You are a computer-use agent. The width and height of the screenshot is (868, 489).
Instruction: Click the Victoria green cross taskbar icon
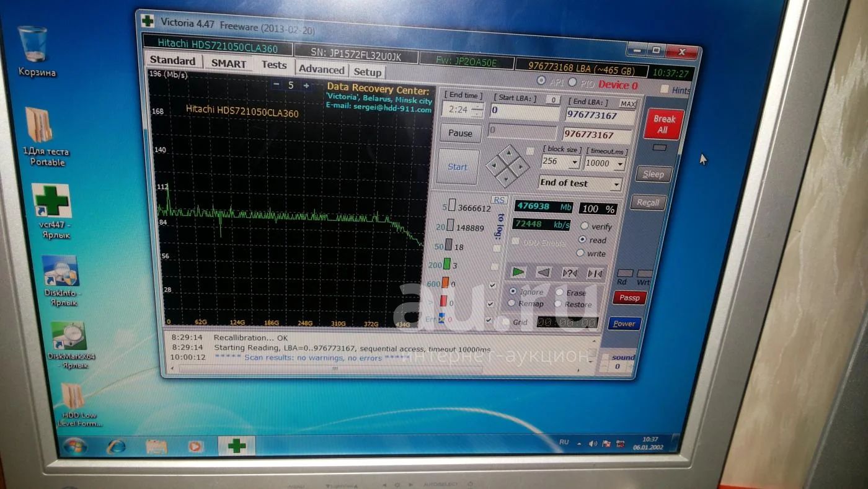pyautogui.click(x=237, y=446)
